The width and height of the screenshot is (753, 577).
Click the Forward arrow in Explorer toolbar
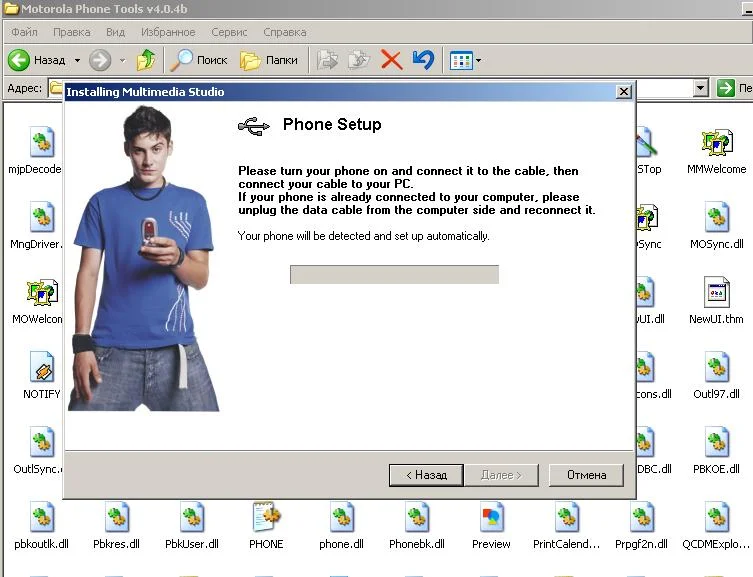[x=100, y=60]
